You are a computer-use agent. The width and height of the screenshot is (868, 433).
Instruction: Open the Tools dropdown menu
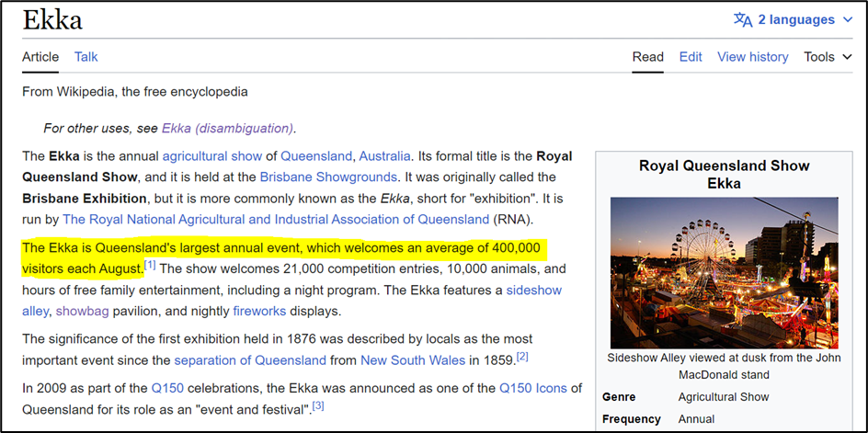point(828,57)
